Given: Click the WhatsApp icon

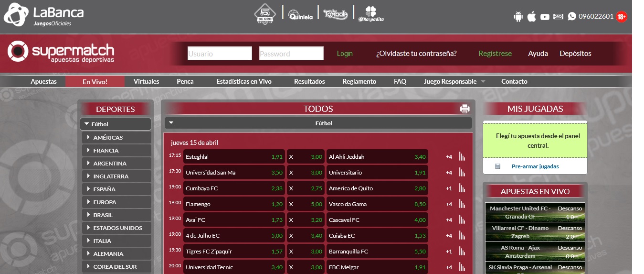Looking at the screenshot, I should pos(572,16).
